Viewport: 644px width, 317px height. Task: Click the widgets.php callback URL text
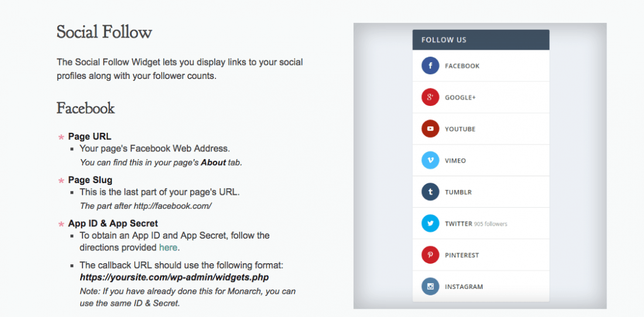174,277
